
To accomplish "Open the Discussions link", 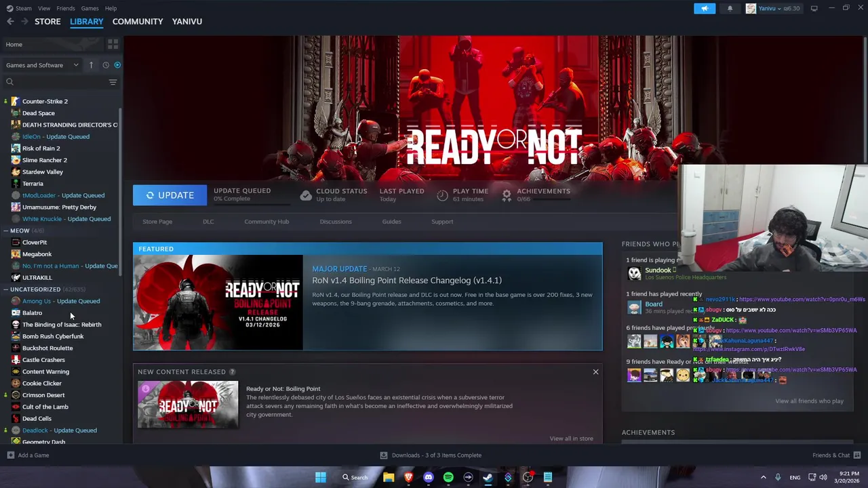I will (x=336, y=222).
